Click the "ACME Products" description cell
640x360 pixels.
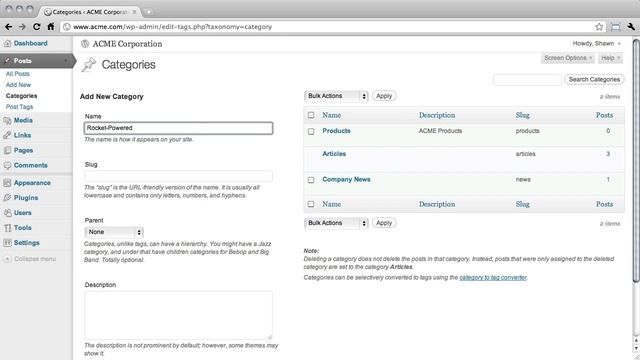(x=440, y=131)
